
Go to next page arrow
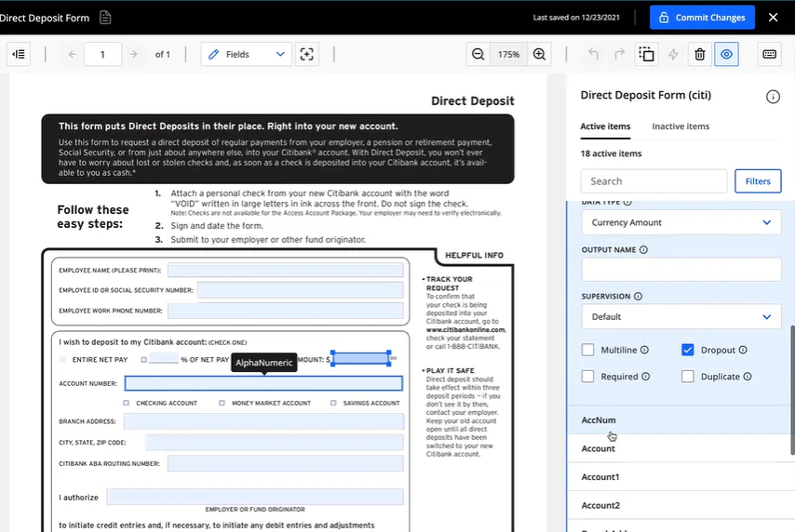[x=133, y=54]
